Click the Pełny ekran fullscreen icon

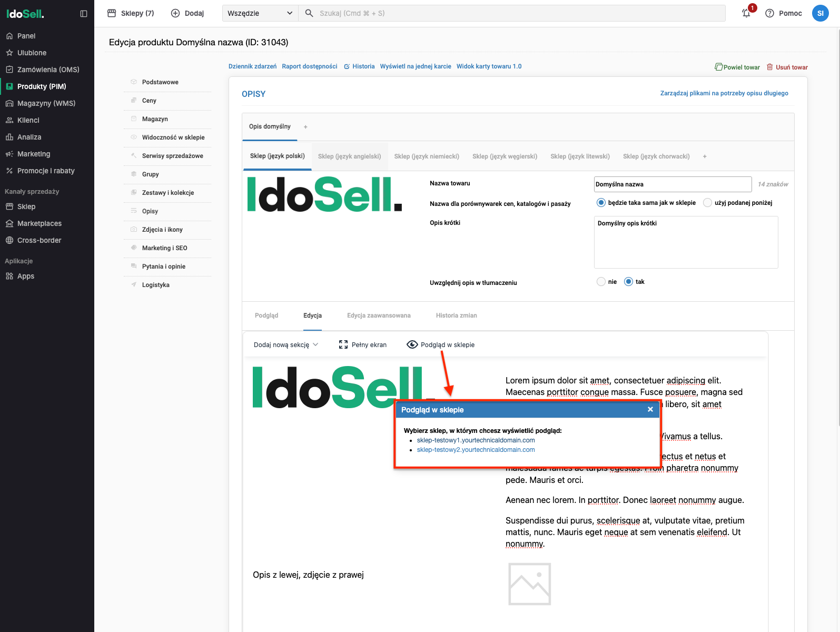tap(343, 344)
